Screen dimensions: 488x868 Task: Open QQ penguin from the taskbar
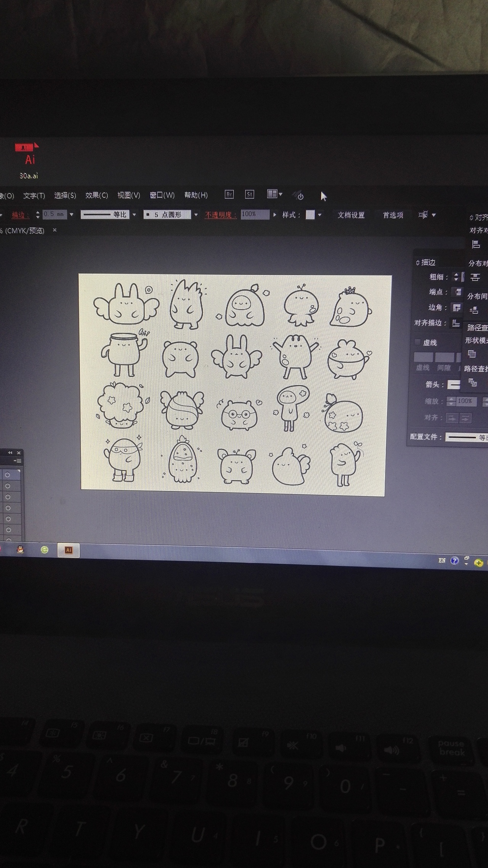(x=20, y=549)
